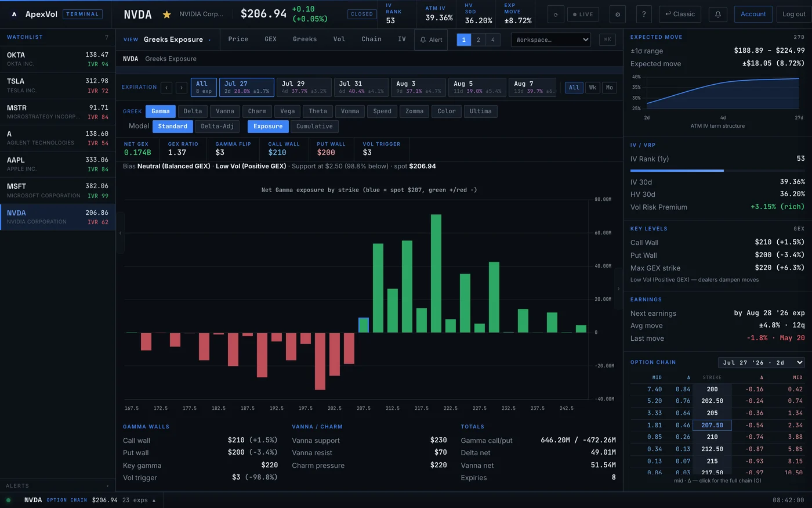Click Log out
Image resolution: width=812 pixels, height=508 pixels.
coord(794,15)
